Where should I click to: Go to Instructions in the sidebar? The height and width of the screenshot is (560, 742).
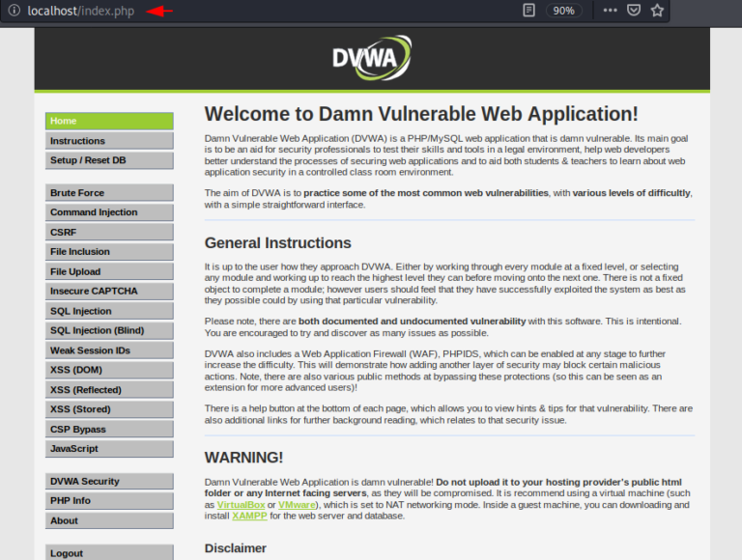click(x=109, y=141)
